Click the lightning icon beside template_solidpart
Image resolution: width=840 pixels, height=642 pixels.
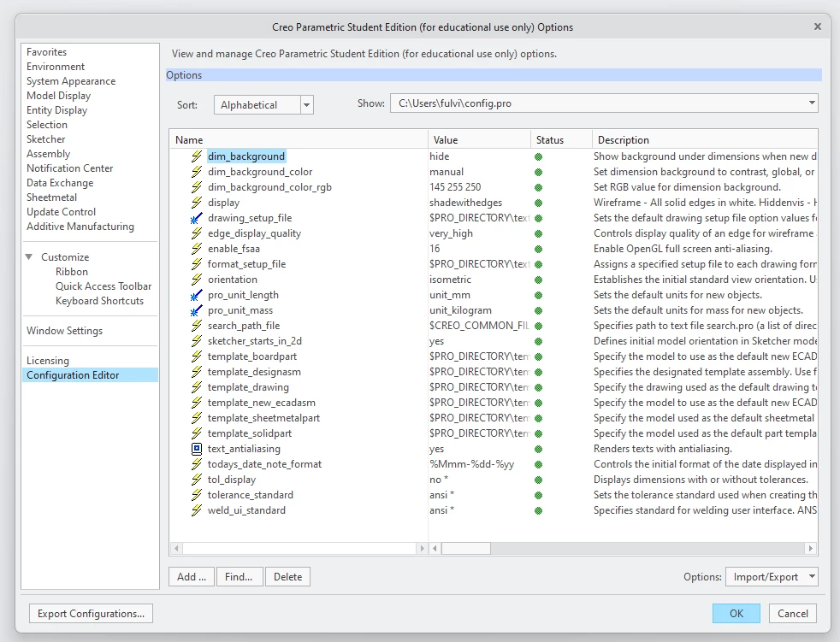coord(197,433)
